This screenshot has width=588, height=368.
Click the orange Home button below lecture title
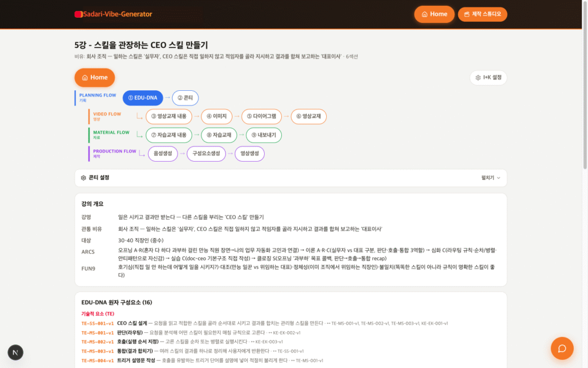[95, 78]
